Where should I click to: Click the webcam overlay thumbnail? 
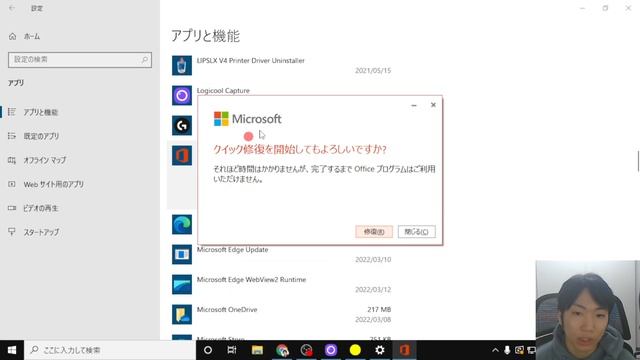[588, 310]
